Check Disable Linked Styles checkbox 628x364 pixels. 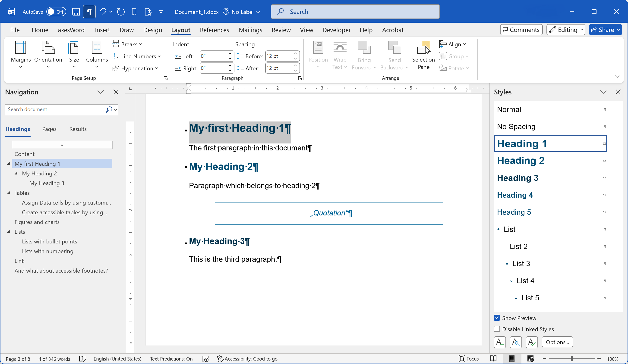pyautogui.click(x=497, y=329)
